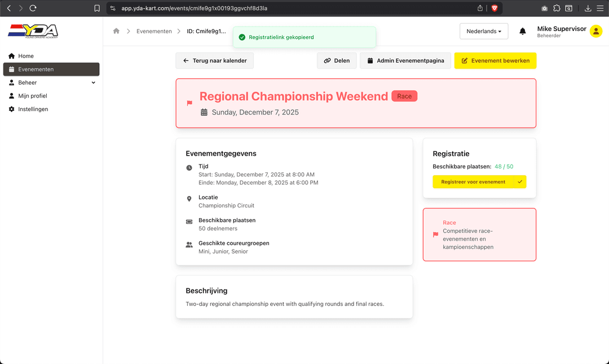This screenshot has width=609, height=364.
Task: Open the browser hamburger menu
Action: tap(600, 8)
